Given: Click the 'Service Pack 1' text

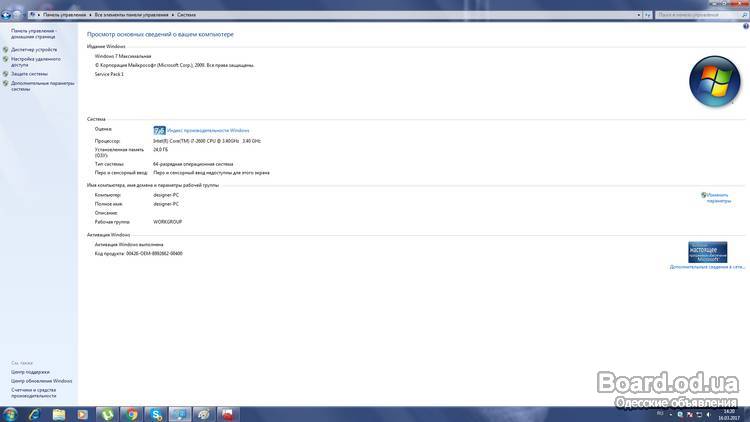Looking at the screenshot, I should click(109, 74).
